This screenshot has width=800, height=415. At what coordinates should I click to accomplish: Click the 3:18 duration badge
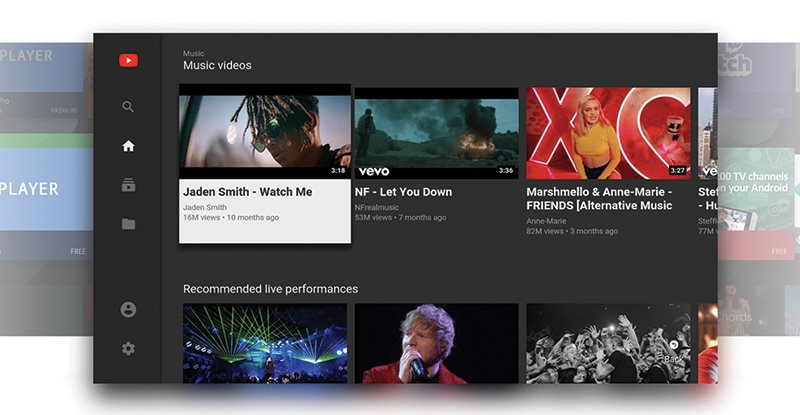338,170
